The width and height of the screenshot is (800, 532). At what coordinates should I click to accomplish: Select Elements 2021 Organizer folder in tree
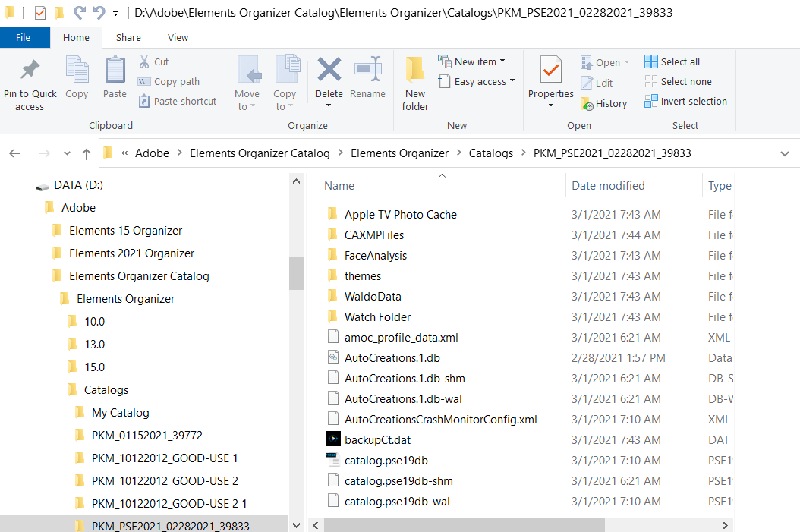(131, 253)
